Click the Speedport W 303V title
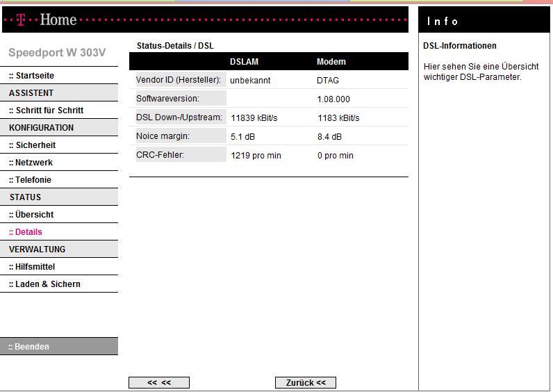The height and width of the screenshot is (392, 553). click(x=57, y=53)
